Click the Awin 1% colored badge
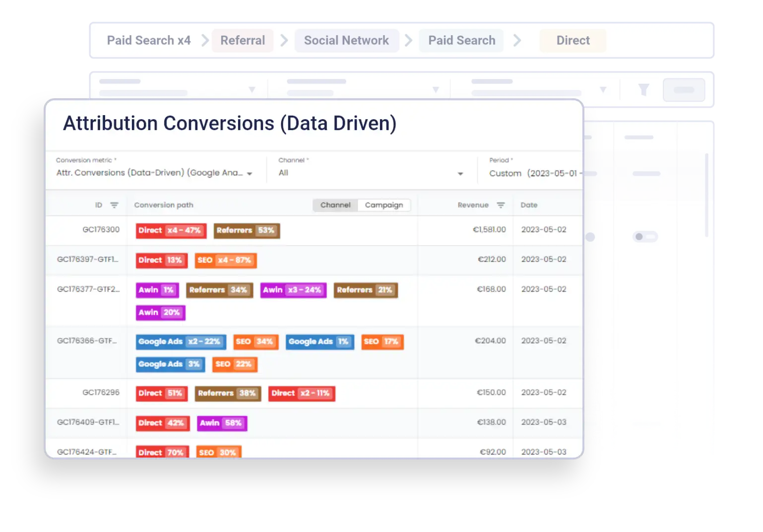 coord(157,290)
